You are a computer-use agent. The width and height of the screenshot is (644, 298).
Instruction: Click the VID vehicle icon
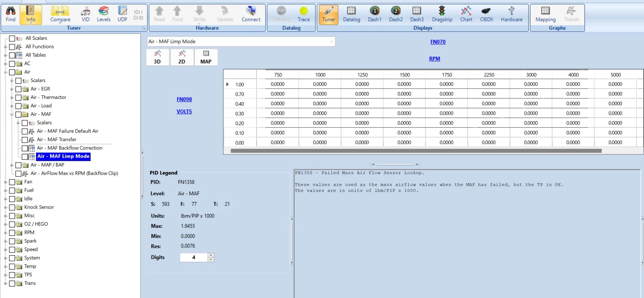tap(85, 15)
